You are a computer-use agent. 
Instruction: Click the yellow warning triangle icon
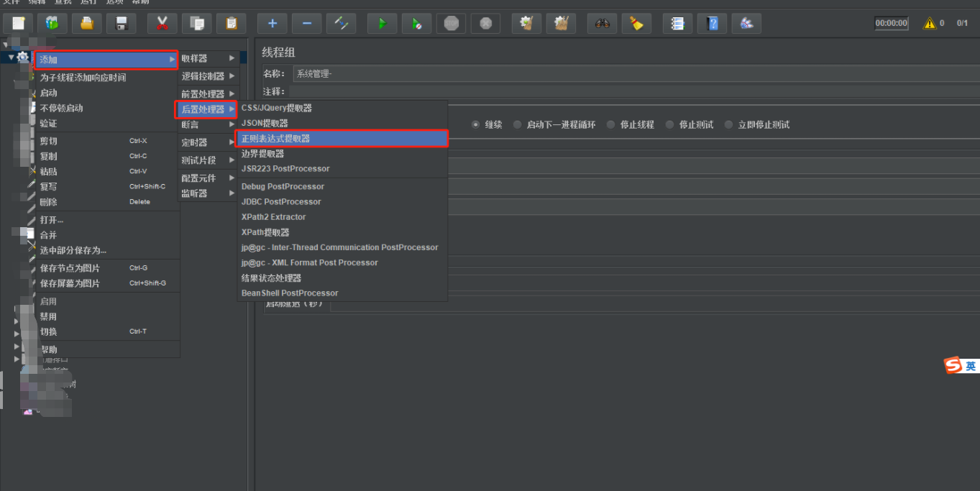point(930,23)
